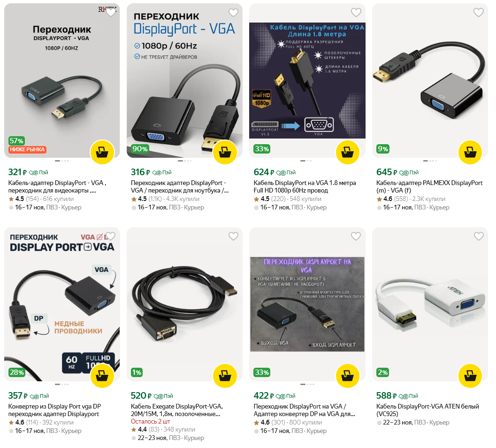Click the white ATEN adapter photo

(430, 304)
